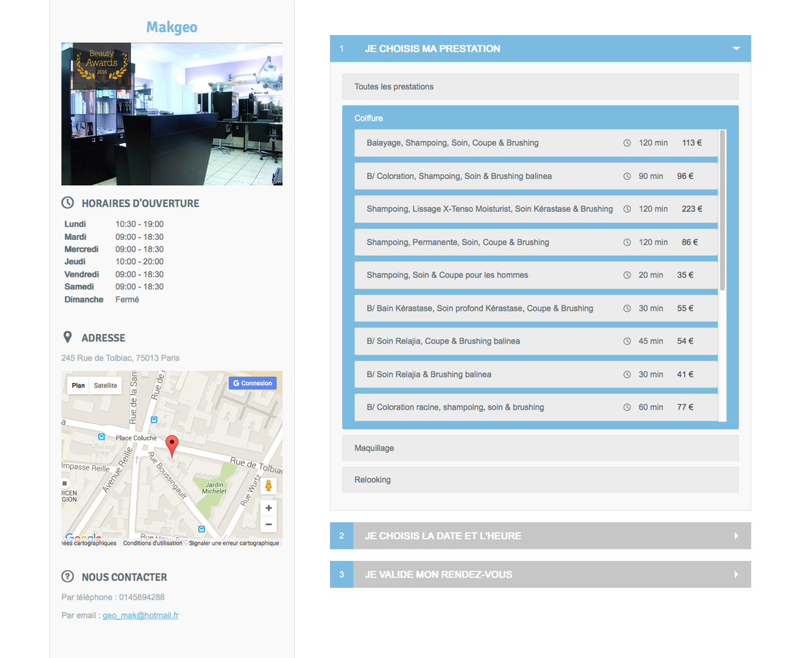Screen dimensions: 812x658
Task: Click clock icon in Coloration racine row
Action: (x=627, y=407)
